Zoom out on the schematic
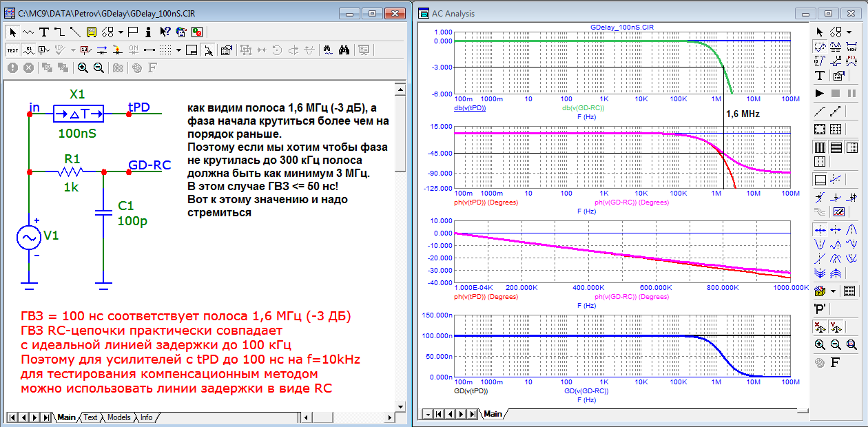Screen dimensions: 868x427 click(x=99, y=68)
